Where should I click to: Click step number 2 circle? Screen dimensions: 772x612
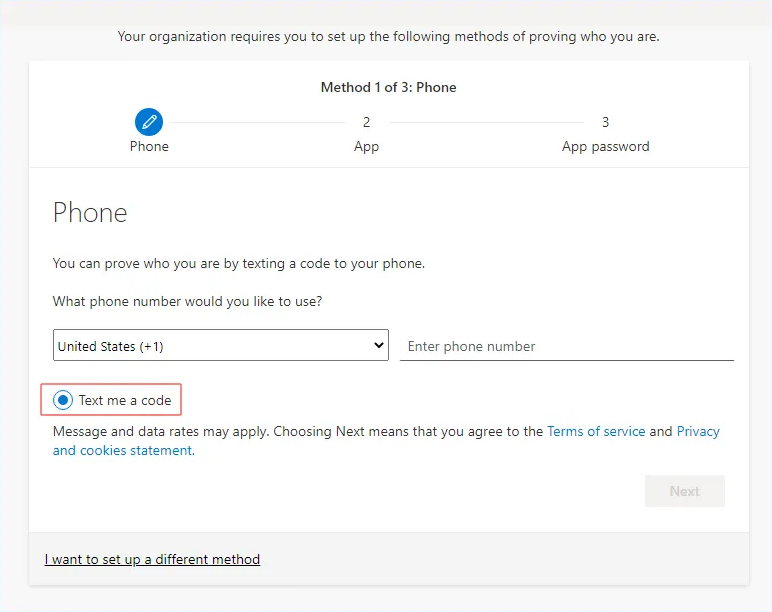coord(366,122)
